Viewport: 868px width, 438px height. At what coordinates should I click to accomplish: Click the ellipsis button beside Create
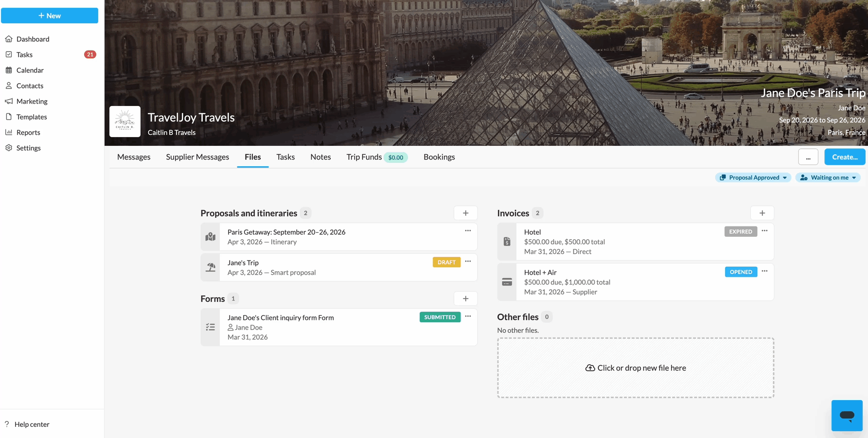click(x=808, y=157)
